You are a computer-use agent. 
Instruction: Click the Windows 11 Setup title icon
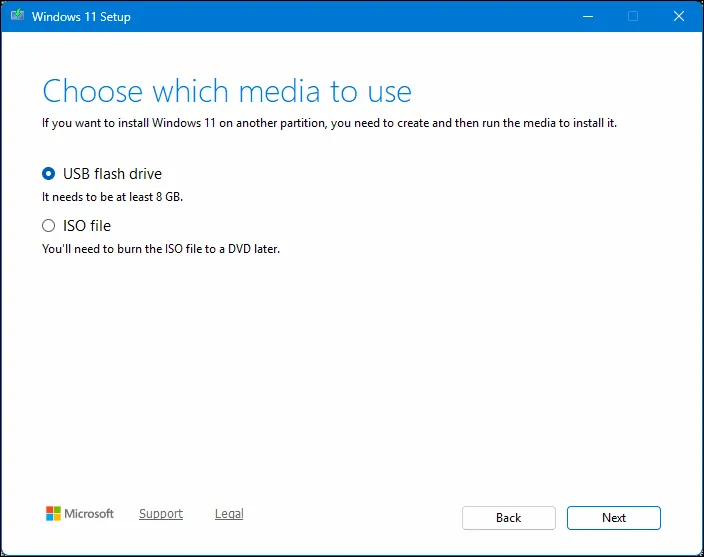click(x=17, y=16)
